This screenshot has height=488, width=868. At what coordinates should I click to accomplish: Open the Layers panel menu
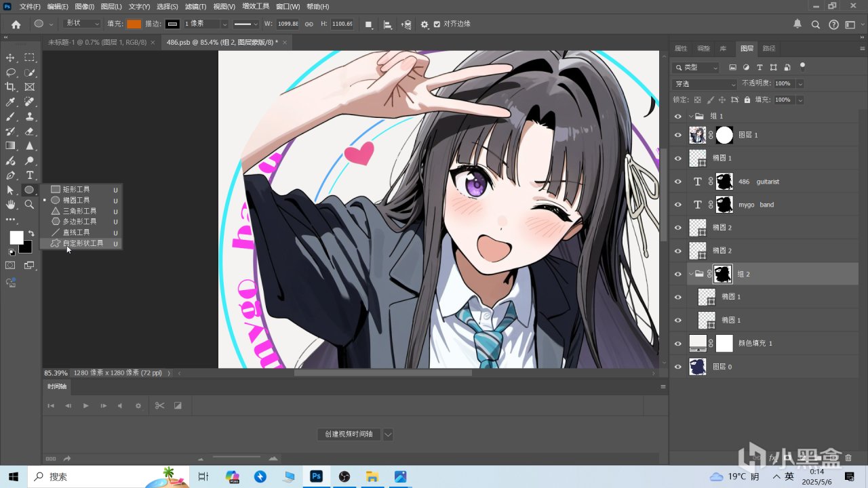[863, 49]
